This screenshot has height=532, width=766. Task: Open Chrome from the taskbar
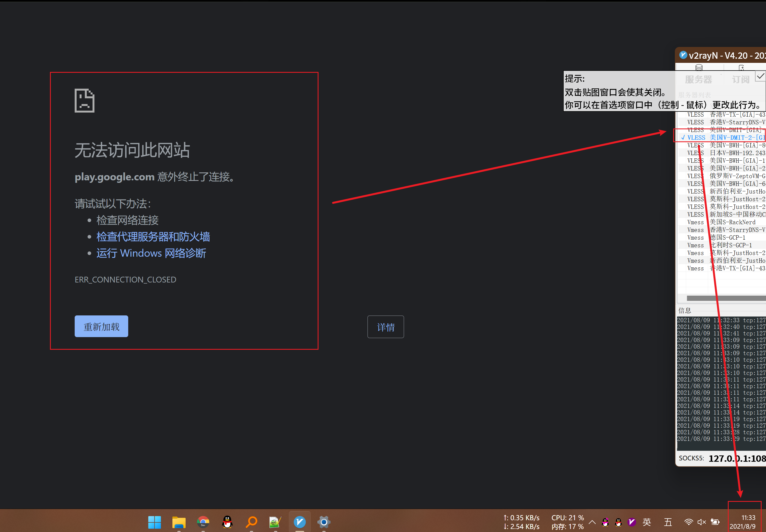(203, 522)
